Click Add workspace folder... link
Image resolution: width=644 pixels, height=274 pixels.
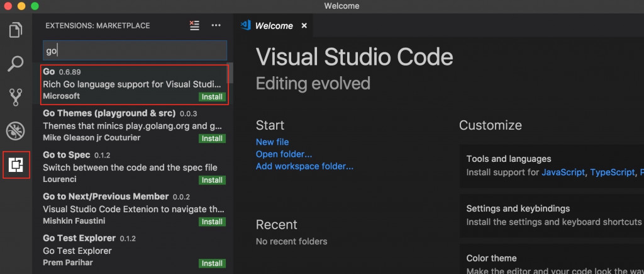304,167
